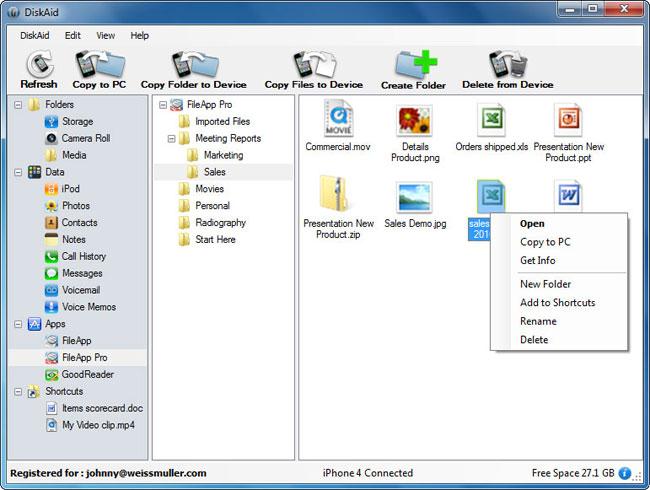Open the Sales Demo.jpg thumbnail
The height and width of the screenshot is (490, 650).
pos(414,197)
